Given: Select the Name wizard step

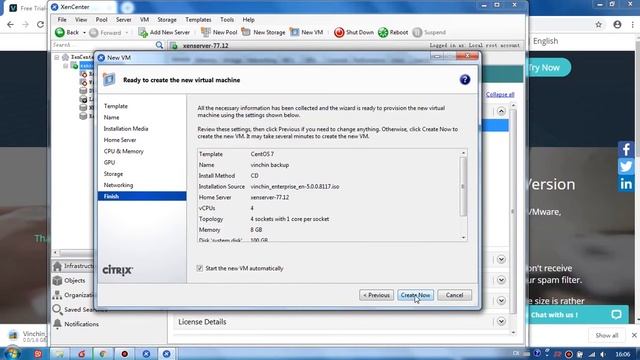Looking at the screenshot, I should [x=111, y=118].
